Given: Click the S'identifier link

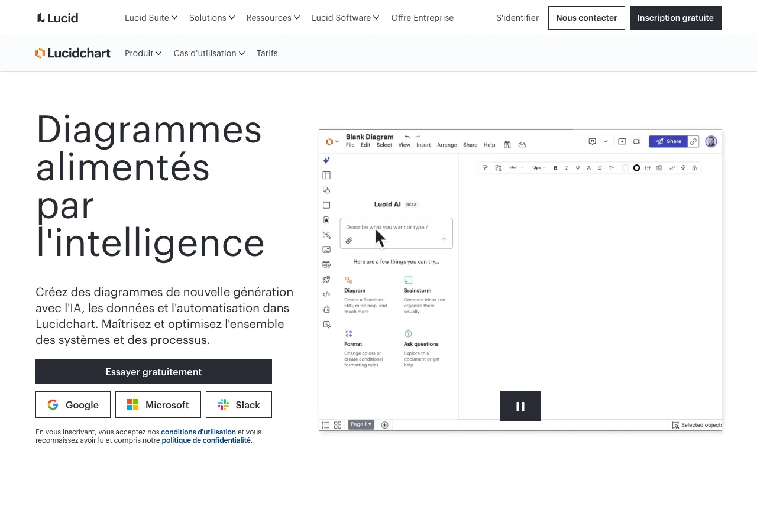Looking at the screenshot, I should click(517, 18).
